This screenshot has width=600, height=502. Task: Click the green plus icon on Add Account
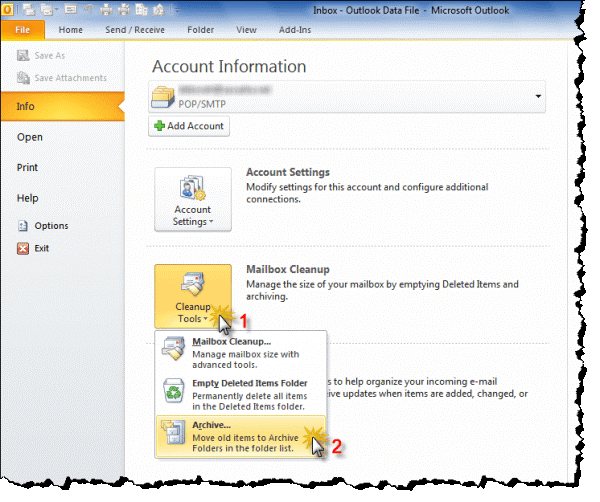(159, 126)
